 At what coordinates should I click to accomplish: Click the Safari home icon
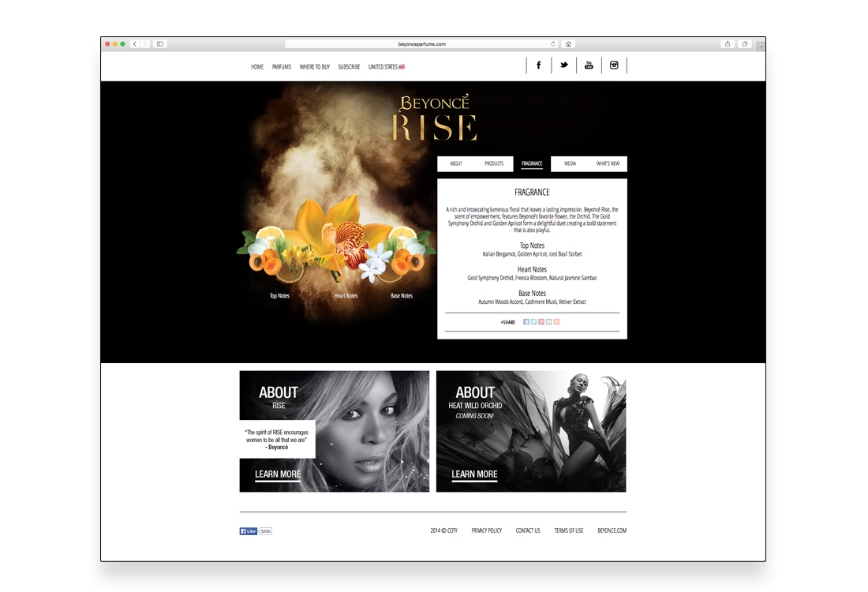[568, 43]
